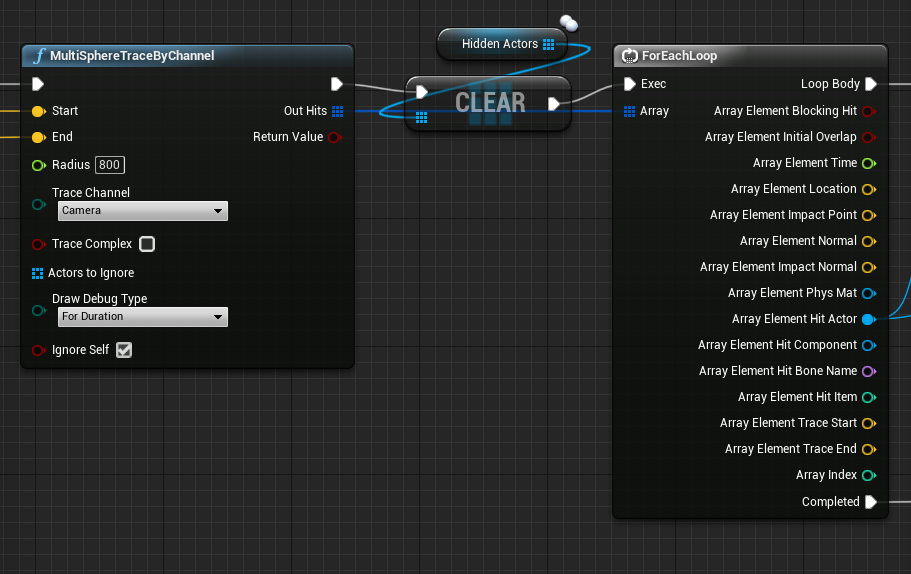The image size is (911, 574).
Task: Click the Array Element Location pin
Action: click(869, 189)
